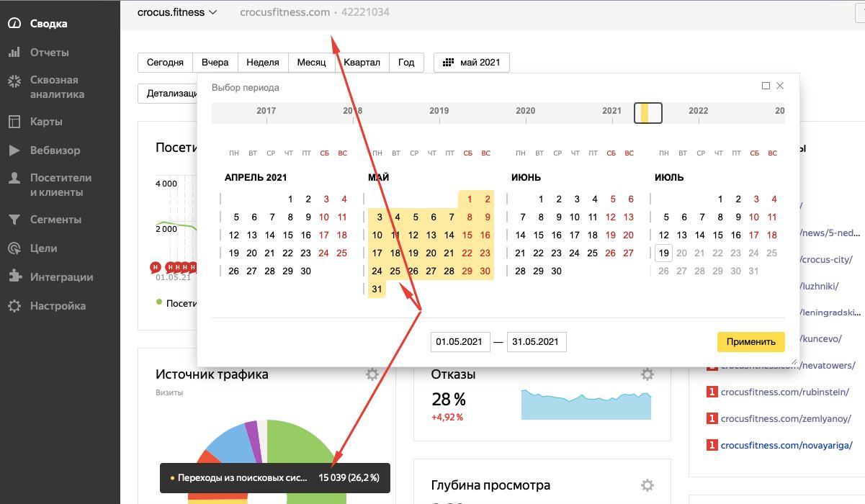Click red icon next to crocusfitness.com/rubinstein/
865x504 pixels.
point(712,392)
